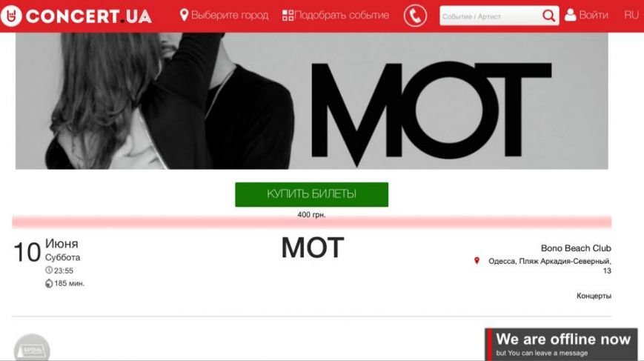Click the red map pin beside Одесса address
Image resolution: width=644 pixels, height=361 pixels.
pyautogui.click(x=477, y=260)
